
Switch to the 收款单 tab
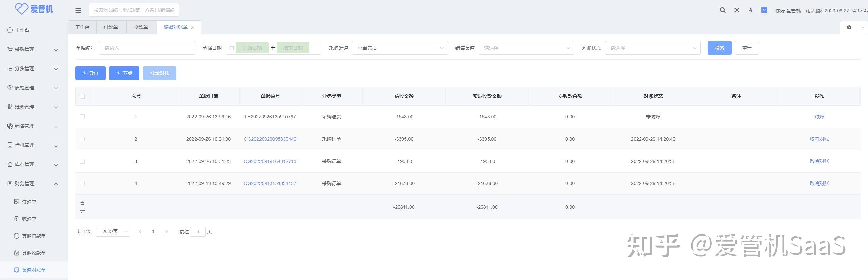pyautogui.click(x=141, y=27)
